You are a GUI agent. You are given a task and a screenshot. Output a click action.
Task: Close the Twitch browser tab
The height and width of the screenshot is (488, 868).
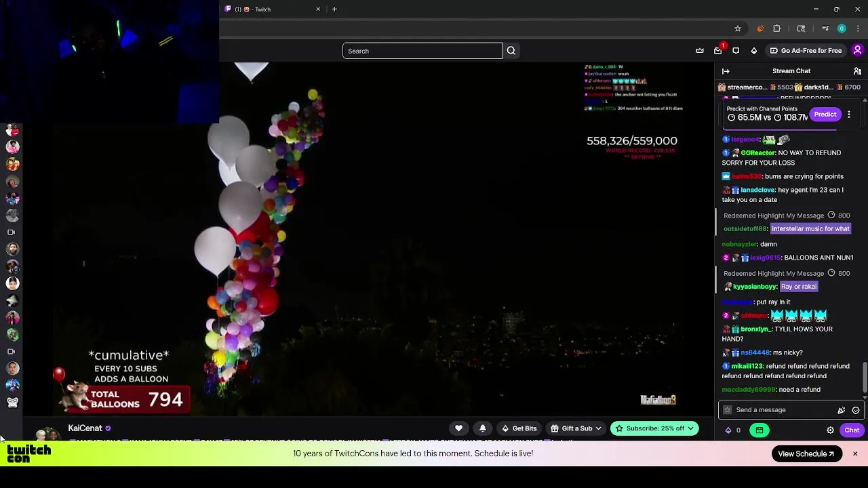pos(318,9)
